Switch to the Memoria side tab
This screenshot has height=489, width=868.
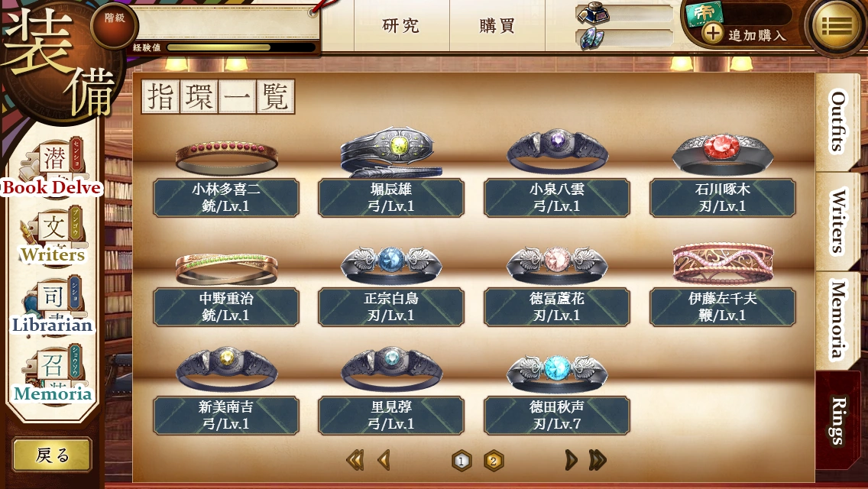point(837,319)
